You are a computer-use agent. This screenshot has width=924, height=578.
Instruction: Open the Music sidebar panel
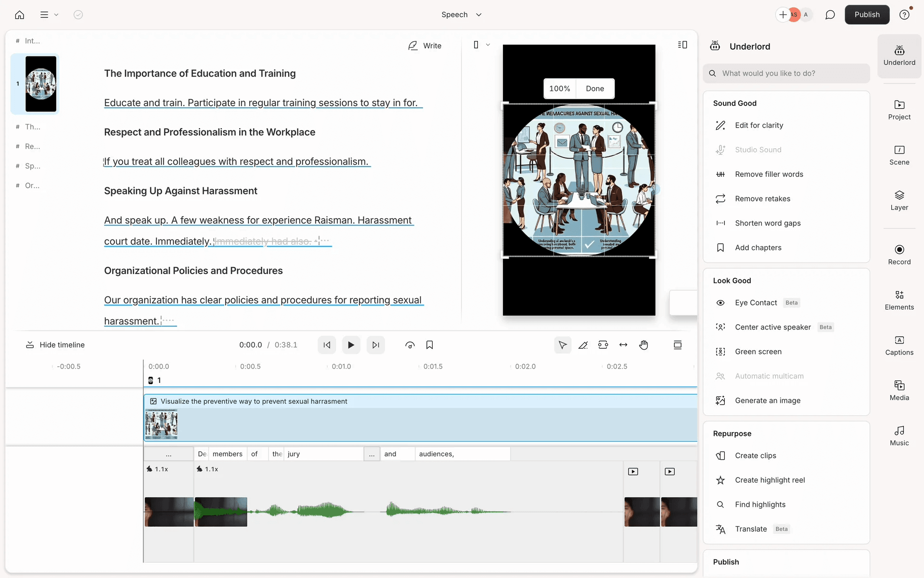[x=899, y=436]
